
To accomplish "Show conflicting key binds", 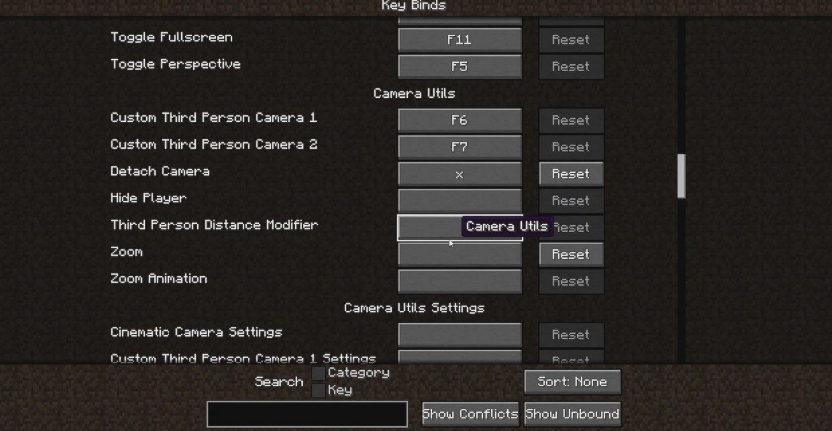I will (x=470, y=414).
